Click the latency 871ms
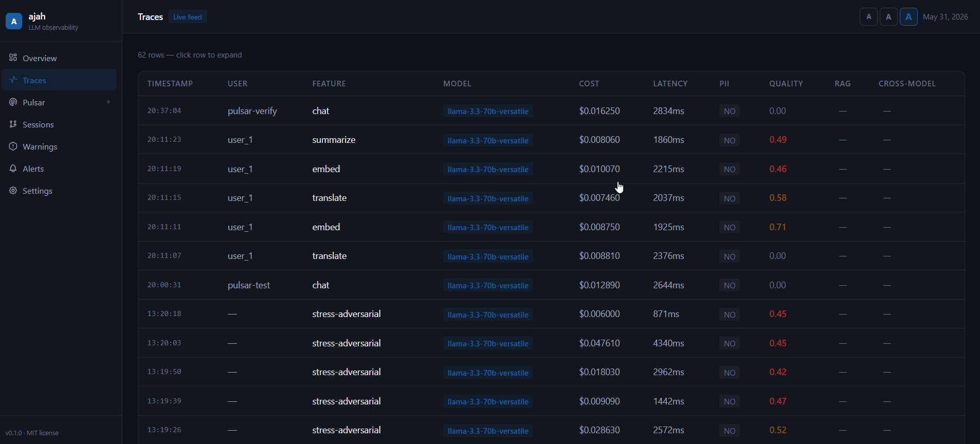This screenshot has height=444, width=980. click(666, 314)
